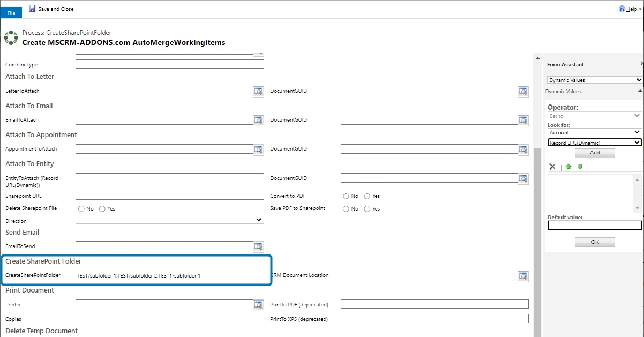The height and width of the screenshot is (337, 644).
Task: Click the PrintTo XPS (deprecated) field
Action: point(435,319)
